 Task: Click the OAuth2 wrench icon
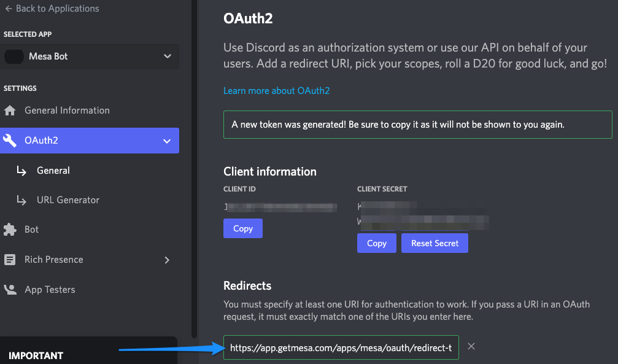(9, 141)
